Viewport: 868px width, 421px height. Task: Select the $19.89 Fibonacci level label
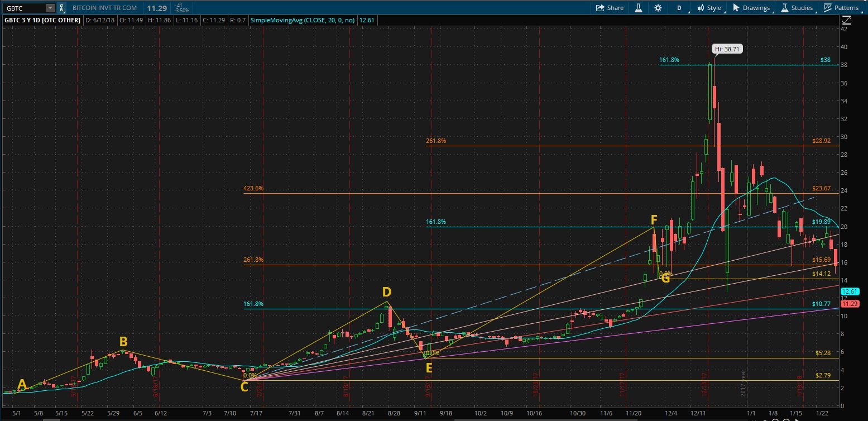(822, 222)
